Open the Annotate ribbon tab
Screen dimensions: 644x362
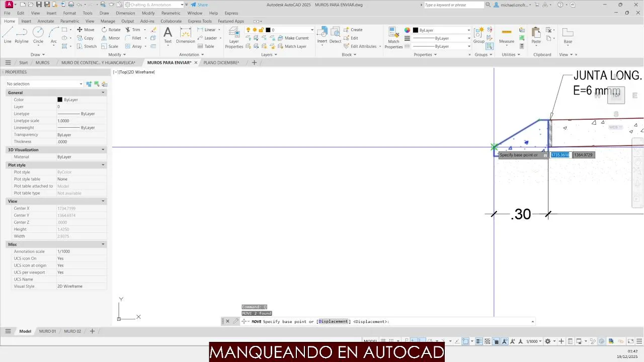[x=46, y=21]
